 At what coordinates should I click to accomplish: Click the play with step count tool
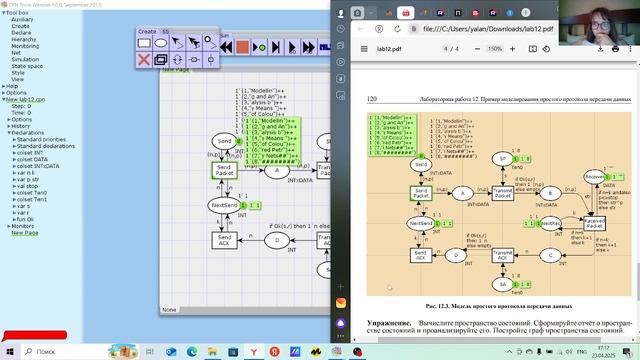[292, 47]
